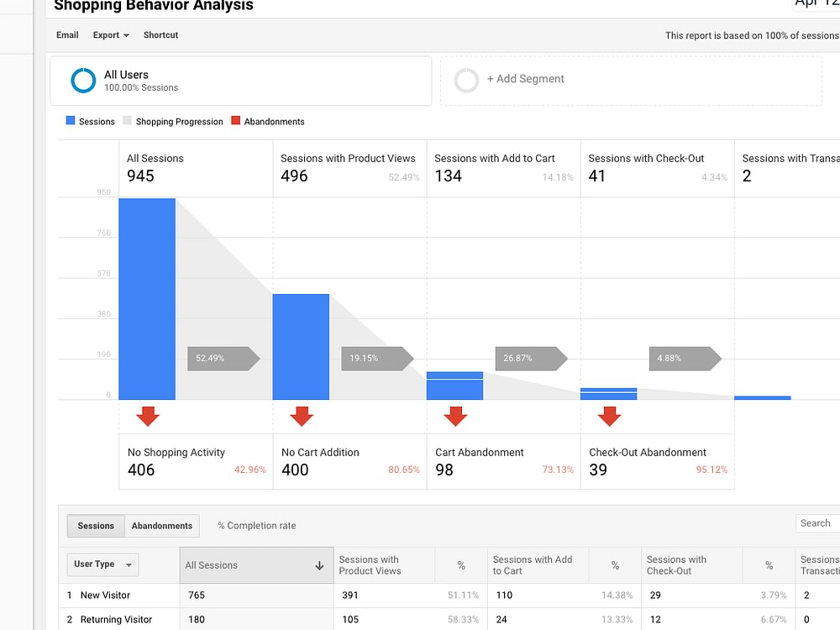Click the 95.12% abandonment rate

711,470
